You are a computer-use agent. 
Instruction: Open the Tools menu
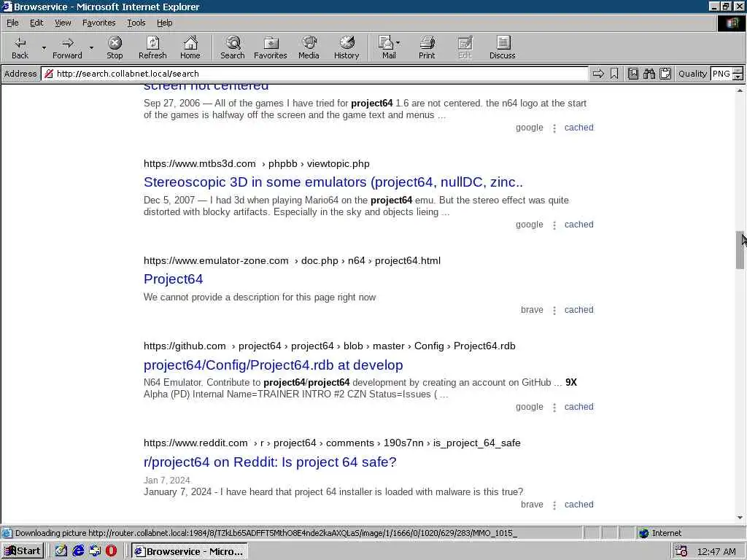click(x=136, y=23)
